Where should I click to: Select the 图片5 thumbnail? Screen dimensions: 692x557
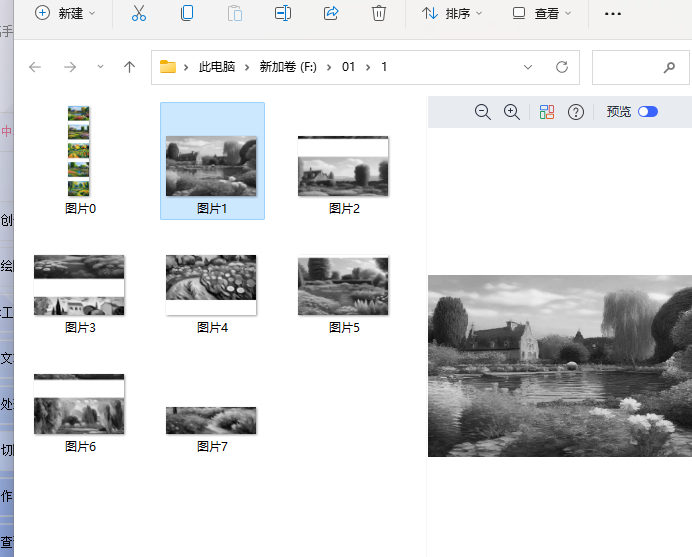pyautogui.click(x=343, y=287)
